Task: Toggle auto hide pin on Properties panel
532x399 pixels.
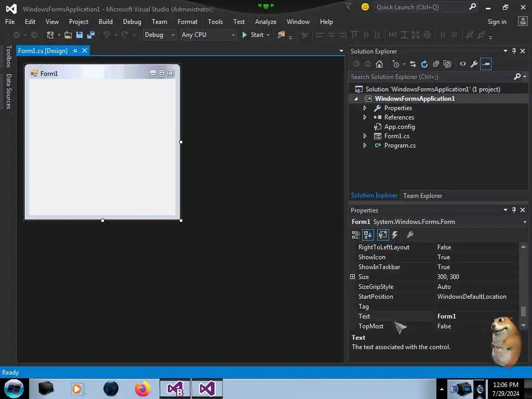Action: [x=514, y=210]
